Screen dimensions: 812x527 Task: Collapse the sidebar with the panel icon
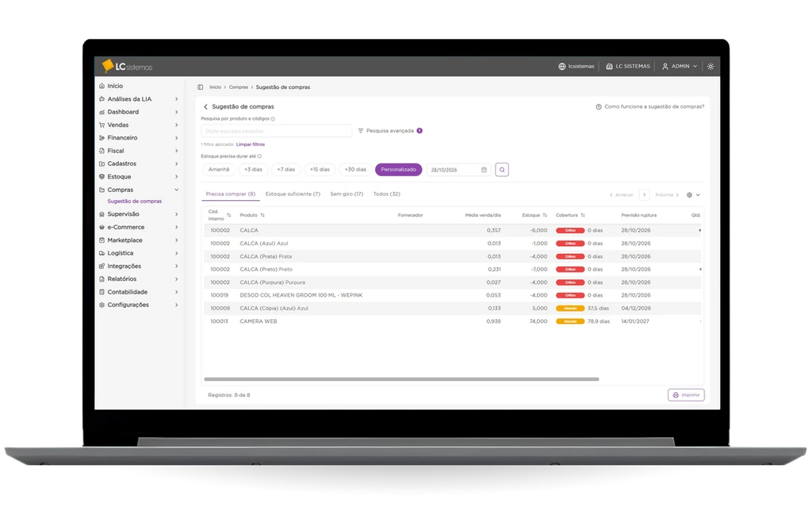pyautogui.click(x=201, y=87)
